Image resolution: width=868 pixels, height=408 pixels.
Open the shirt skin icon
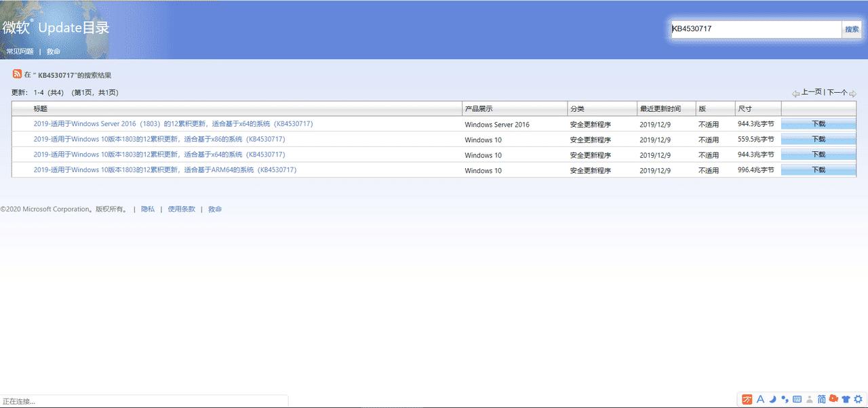(x=846, y=399)
